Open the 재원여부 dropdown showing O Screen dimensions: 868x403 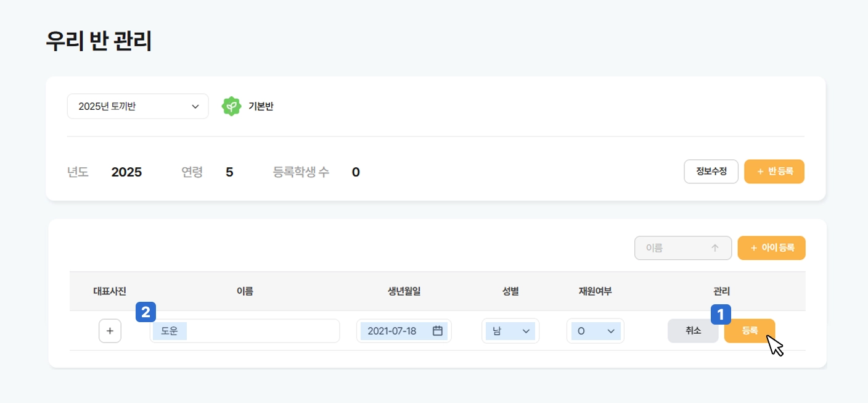(595, 331)
